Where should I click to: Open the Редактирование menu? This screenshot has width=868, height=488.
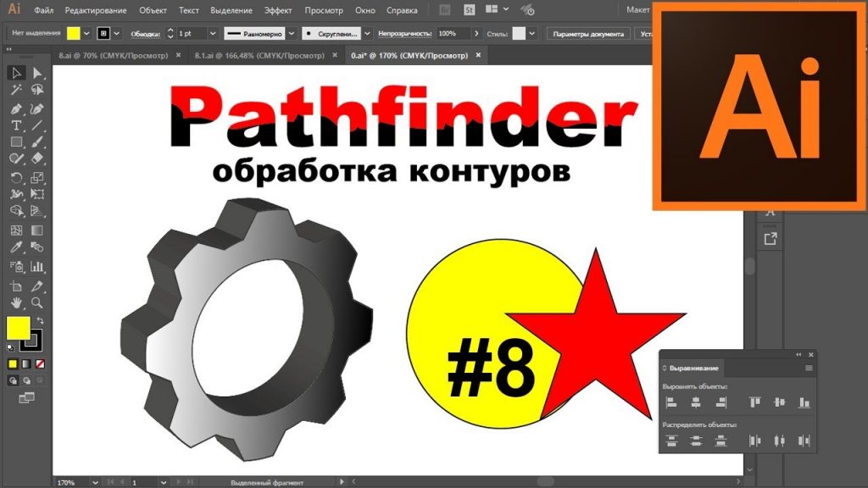[x=96, y=10]
